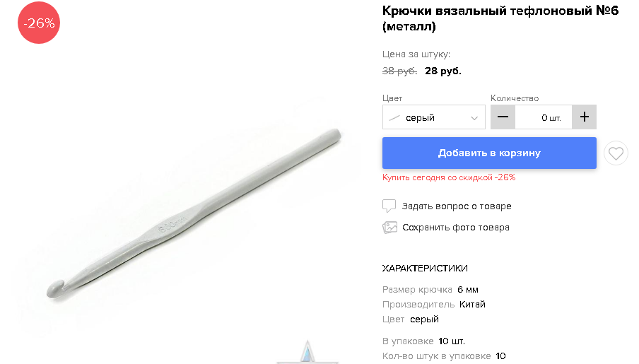Click the Размер крючка value 6 мм
The width and height of the screenshot is (639, 364).
467,289
